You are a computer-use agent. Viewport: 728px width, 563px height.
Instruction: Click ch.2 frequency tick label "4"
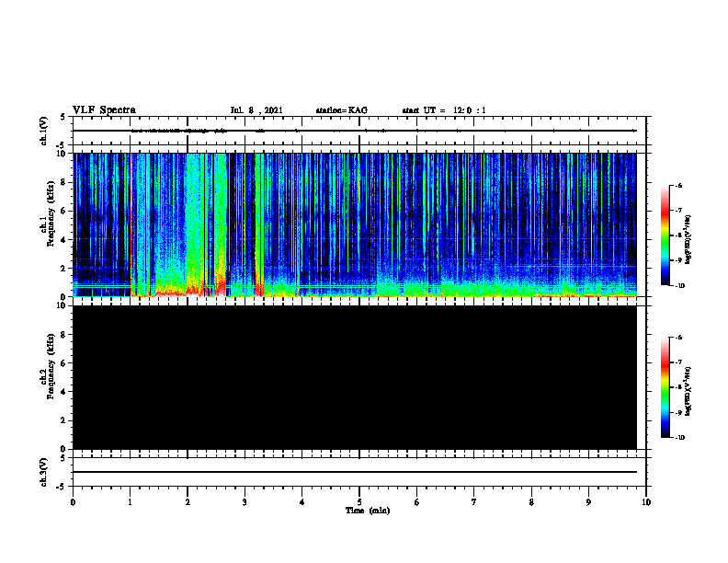click(x=64, y=392)
